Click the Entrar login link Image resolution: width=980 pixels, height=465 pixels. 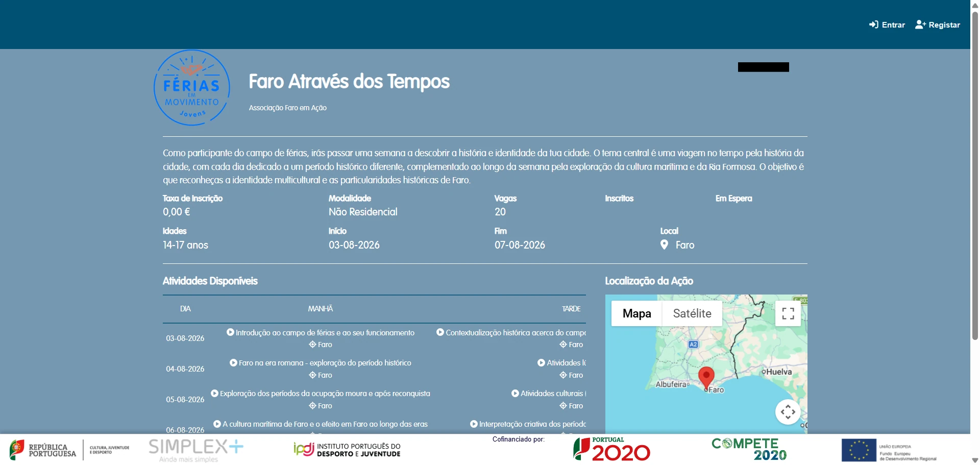tap(887, 25)
